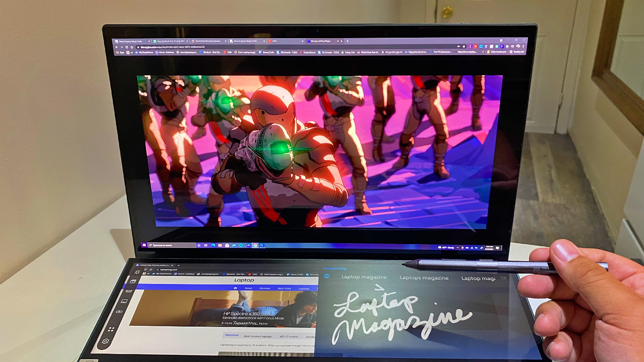Screen dimensions: 644x362
Task: Open Best Picks in Laptop Mag navigation
Action: point(285,288)
